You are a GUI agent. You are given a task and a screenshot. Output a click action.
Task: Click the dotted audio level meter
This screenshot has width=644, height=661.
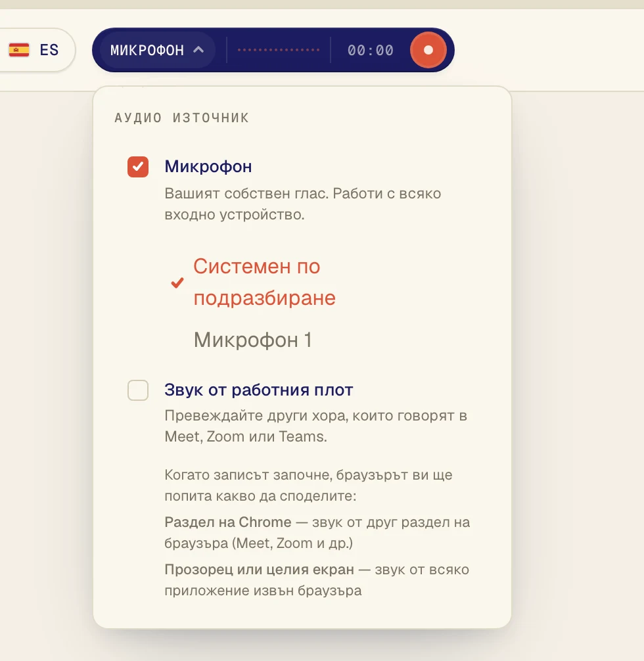pos(279,50)
